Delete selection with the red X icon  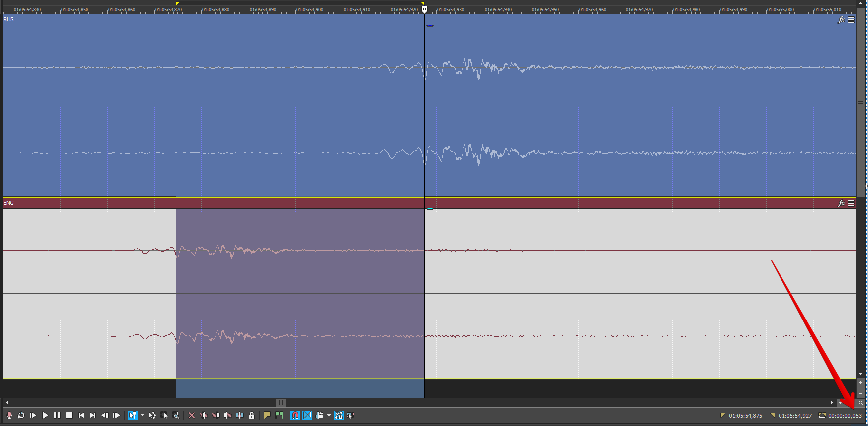click(192, 415)
